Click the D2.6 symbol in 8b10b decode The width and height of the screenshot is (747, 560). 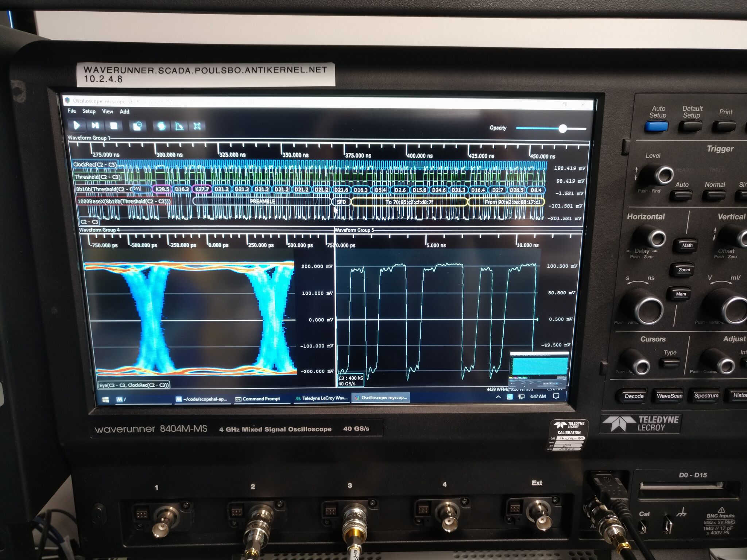[x=400, y=190]
